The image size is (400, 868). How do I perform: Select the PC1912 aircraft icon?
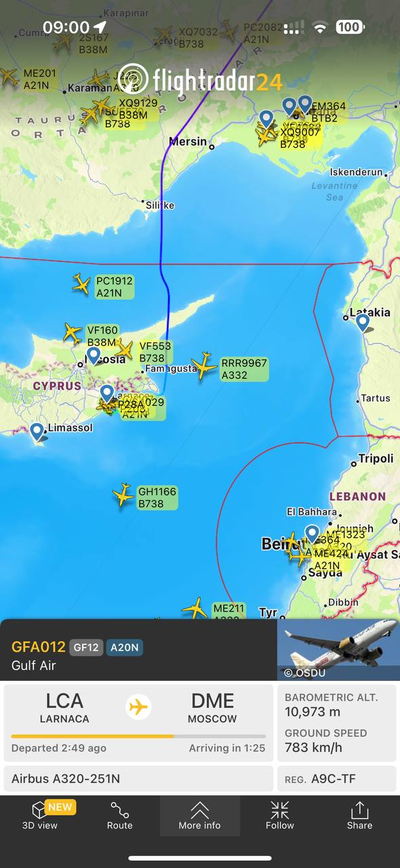coord(81,284)
